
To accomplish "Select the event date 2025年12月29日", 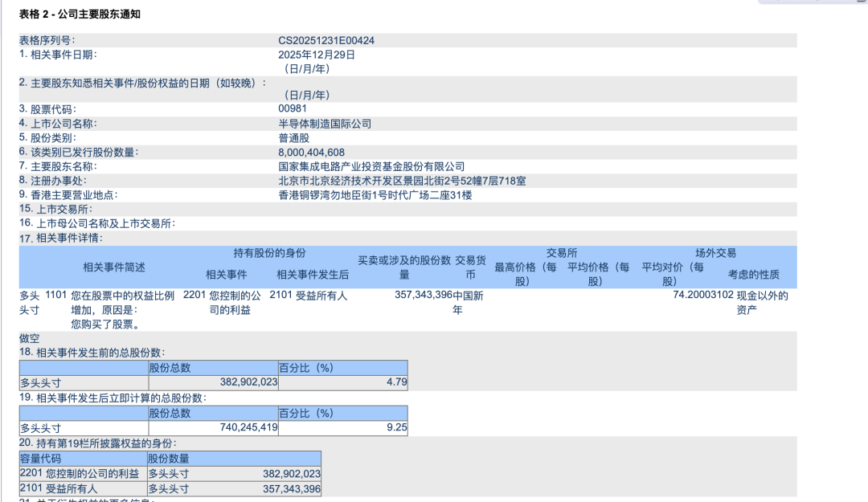I will 316,55.
